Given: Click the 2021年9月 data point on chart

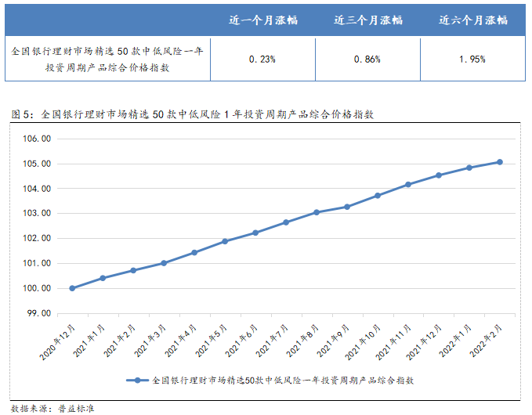Looking at the screenshot, I should pyautogui.click(x=347, y=207).
